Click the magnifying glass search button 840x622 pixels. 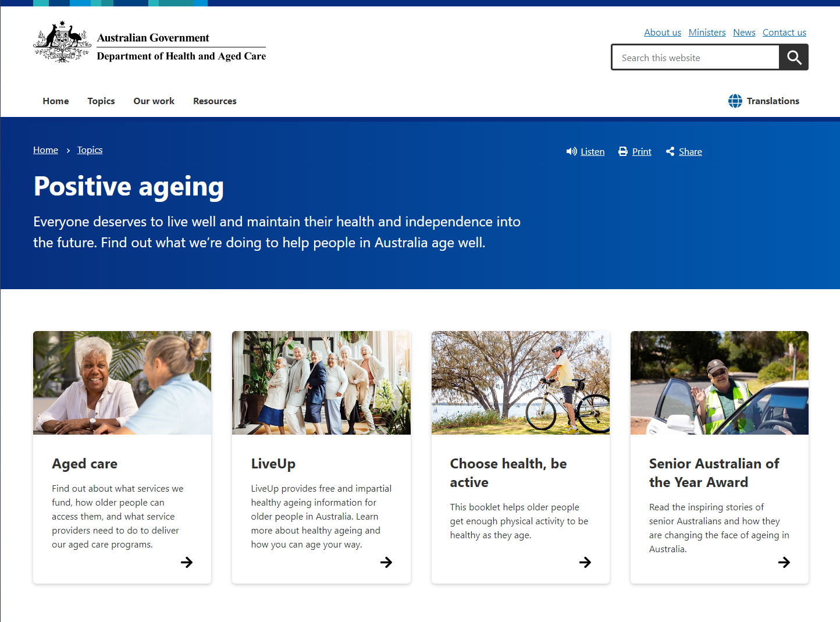794,58
